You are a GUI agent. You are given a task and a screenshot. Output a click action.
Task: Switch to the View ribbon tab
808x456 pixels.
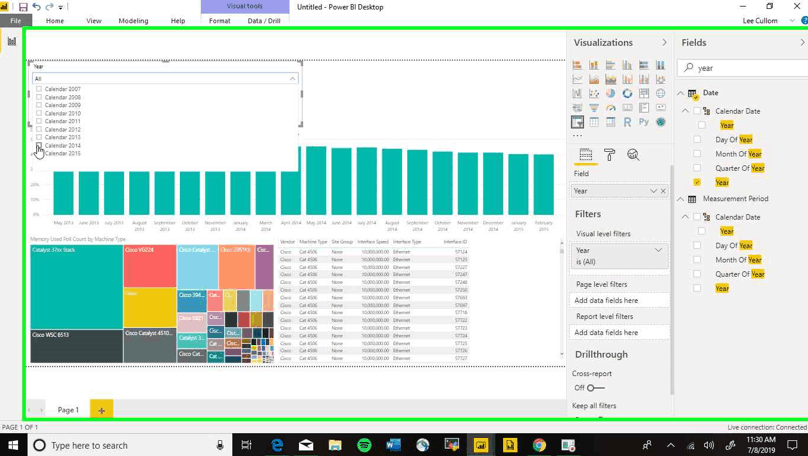(94, 21)
